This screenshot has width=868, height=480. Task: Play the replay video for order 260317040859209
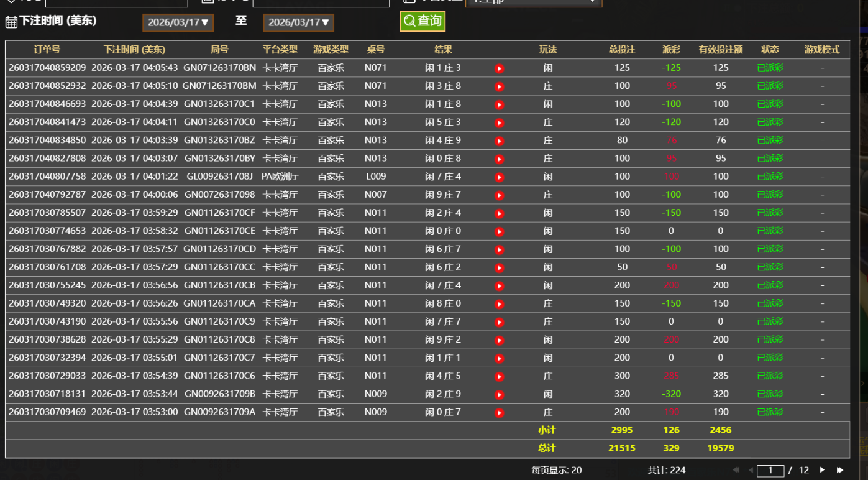click(x=499, y=68)
